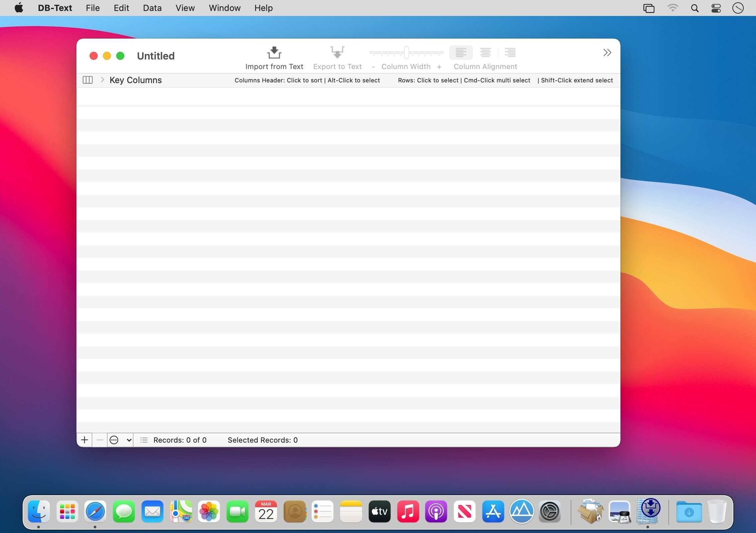Toggle the columns layout icon
This screenshot has height=533, width=756.
87,80
